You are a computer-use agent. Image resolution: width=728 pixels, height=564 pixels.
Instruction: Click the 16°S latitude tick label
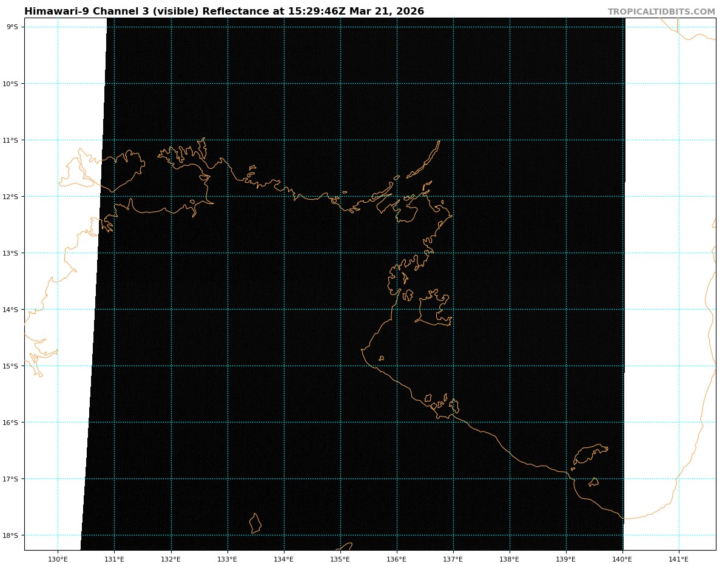[x=11, y=423]
